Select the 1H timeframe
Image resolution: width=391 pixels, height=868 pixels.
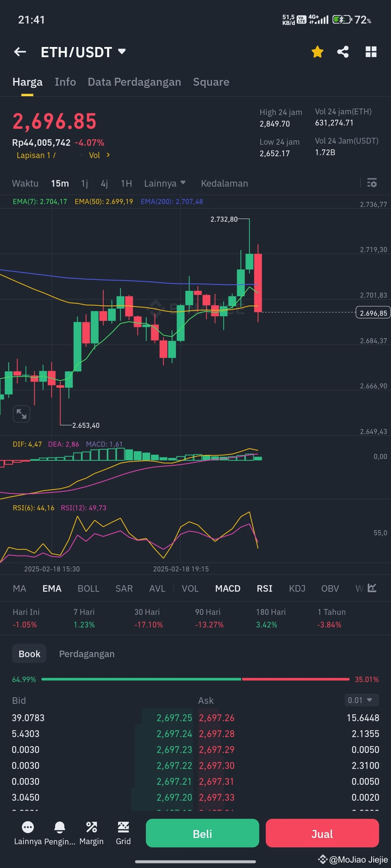click(x=126, y=183)
